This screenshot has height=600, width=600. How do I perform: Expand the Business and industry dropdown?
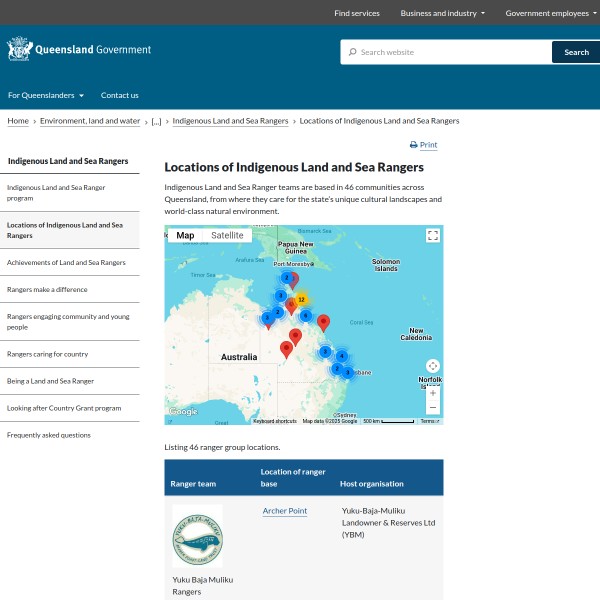click(x=442, y=13)
